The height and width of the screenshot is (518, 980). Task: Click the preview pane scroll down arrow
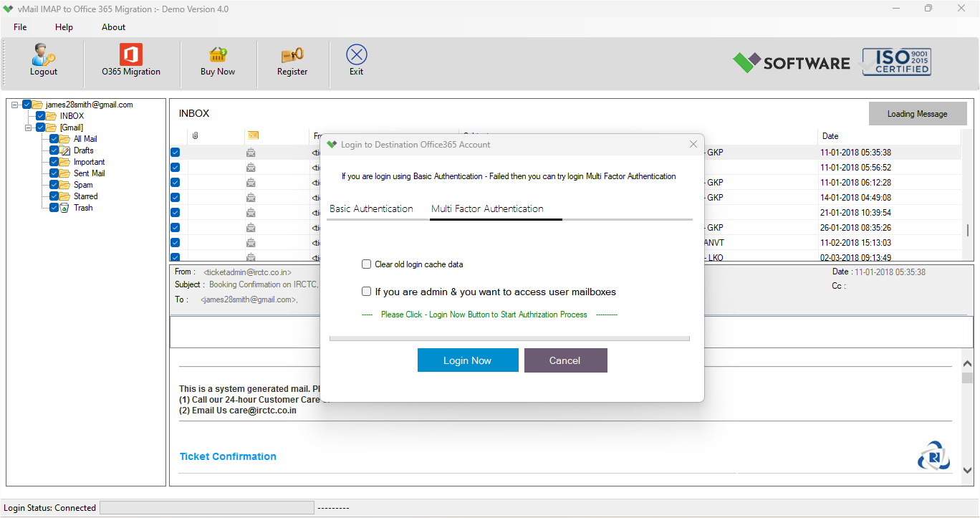[968, 471]
